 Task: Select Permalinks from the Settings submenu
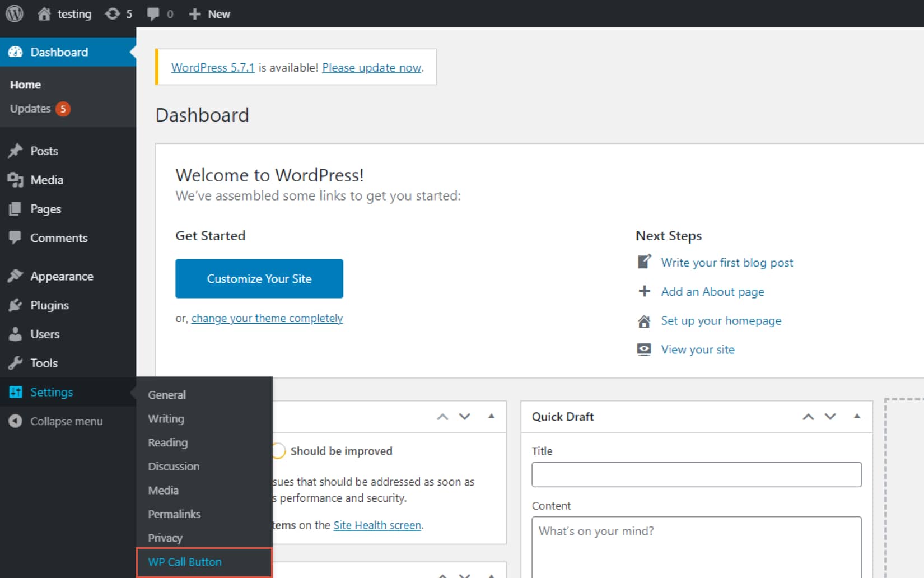(174, 514)
